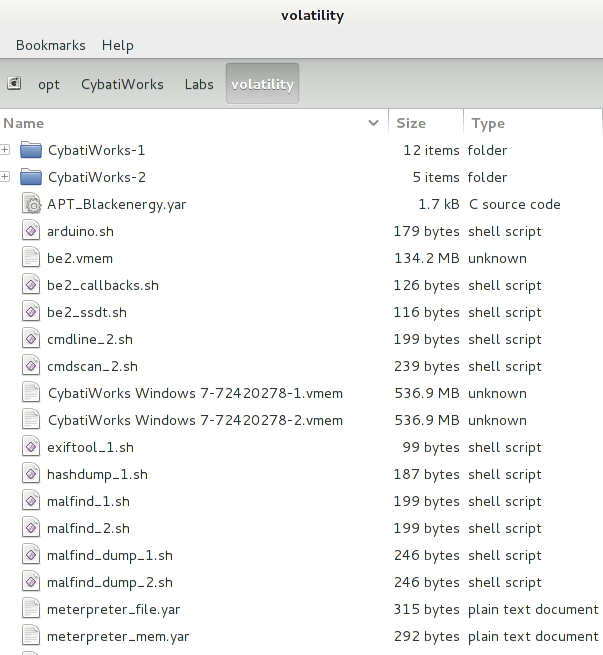This screenshot has width=603, height=655.
Task: Click the file name meterpreter_mem.yar
Action: [118, 637]
